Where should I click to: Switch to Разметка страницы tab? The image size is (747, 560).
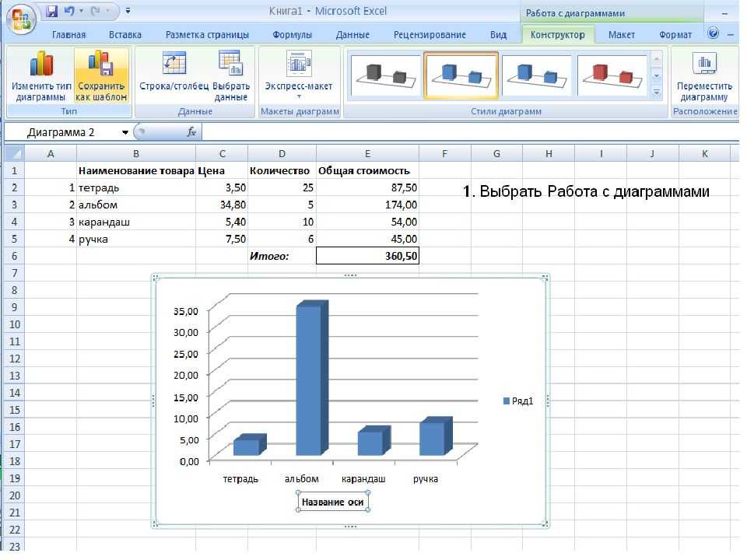pyautogui.click(x=207, y=35)
